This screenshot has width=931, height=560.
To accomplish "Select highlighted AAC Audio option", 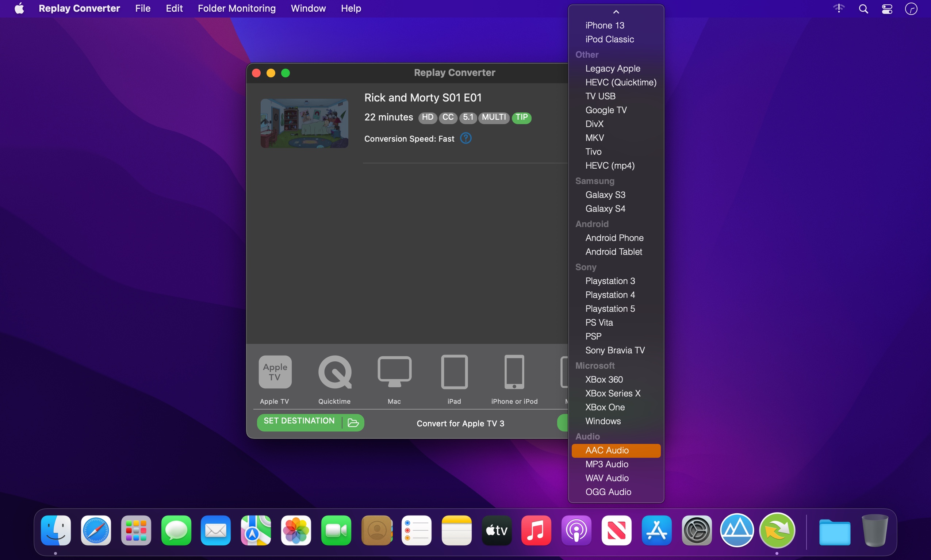I will [616, 450].
